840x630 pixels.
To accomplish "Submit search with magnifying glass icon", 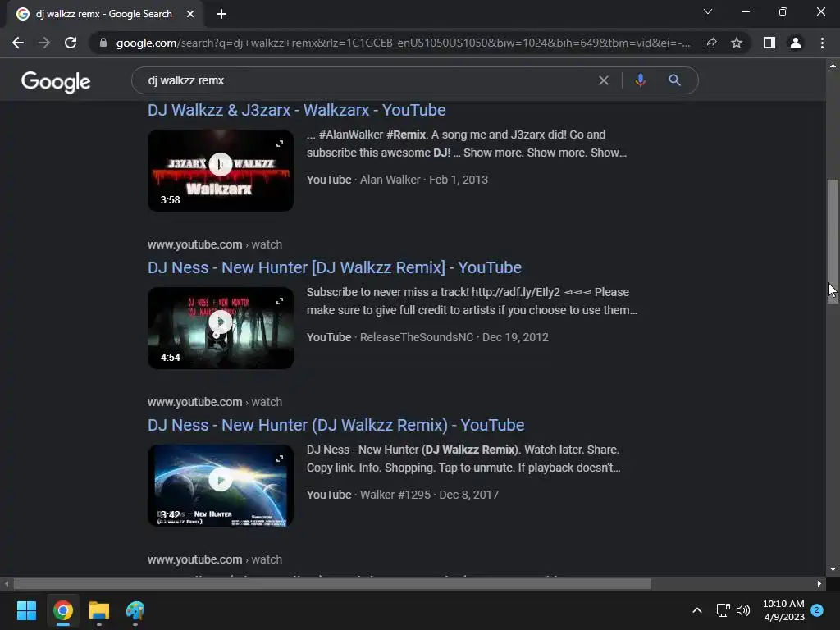I will point(675,80).
